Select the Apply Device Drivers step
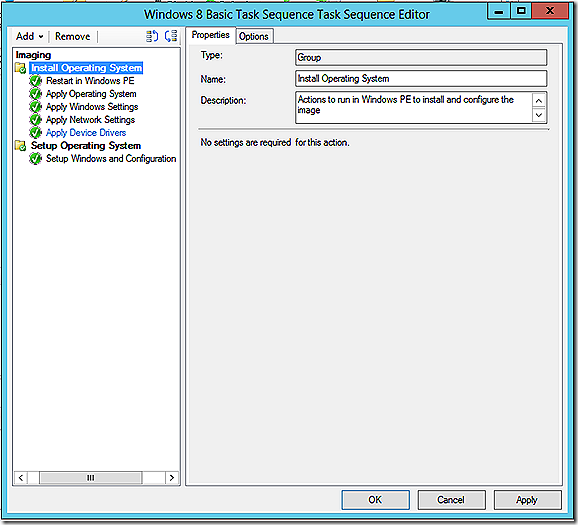Viewport: 578px width, 525px height. pyautogui.click(x=86, y=132)
